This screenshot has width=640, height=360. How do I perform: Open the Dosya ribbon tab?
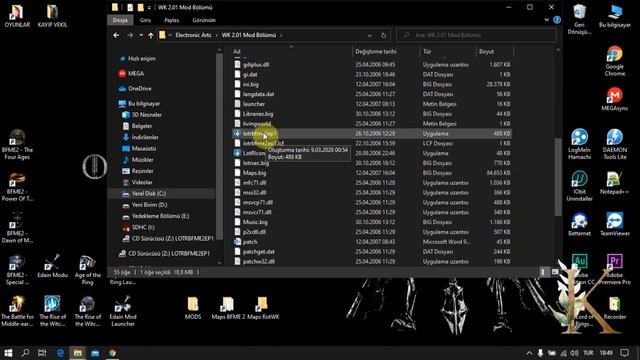coord(120,20)
